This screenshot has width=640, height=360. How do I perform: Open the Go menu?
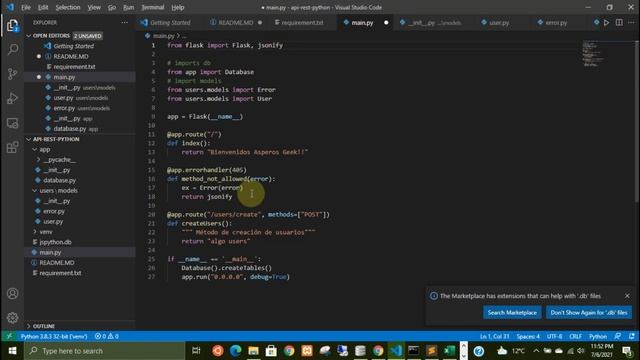(112, 7)
